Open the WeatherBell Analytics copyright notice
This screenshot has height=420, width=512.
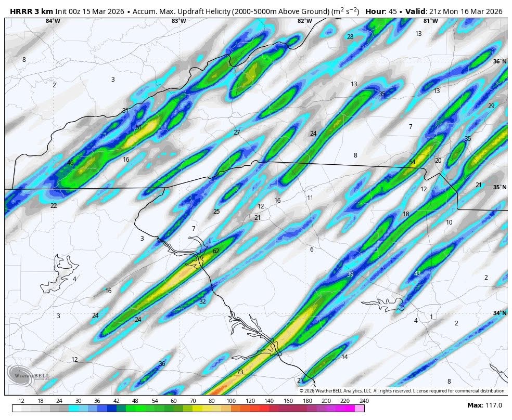[402, 390]
